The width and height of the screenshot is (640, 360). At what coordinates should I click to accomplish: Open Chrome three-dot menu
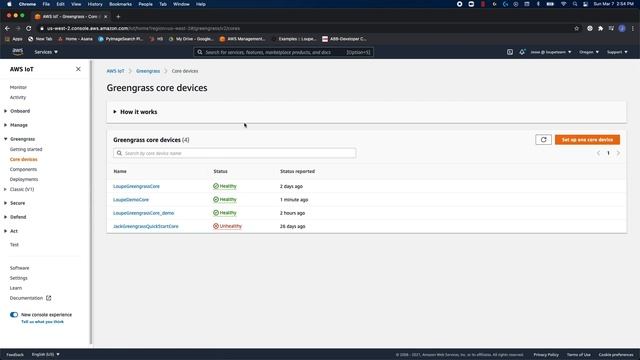tap(633, 28)
